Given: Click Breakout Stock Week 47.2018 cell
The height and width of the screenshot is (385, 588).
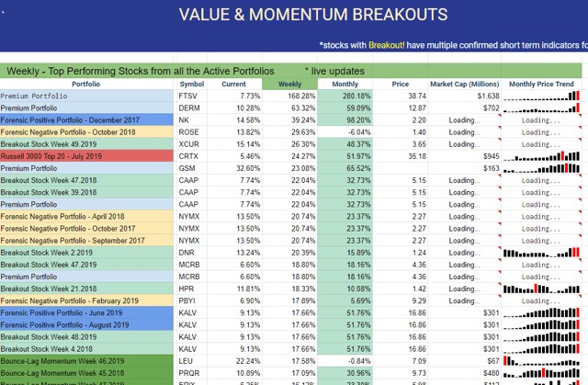Looking at the screenshot, I should pos(86,180).
